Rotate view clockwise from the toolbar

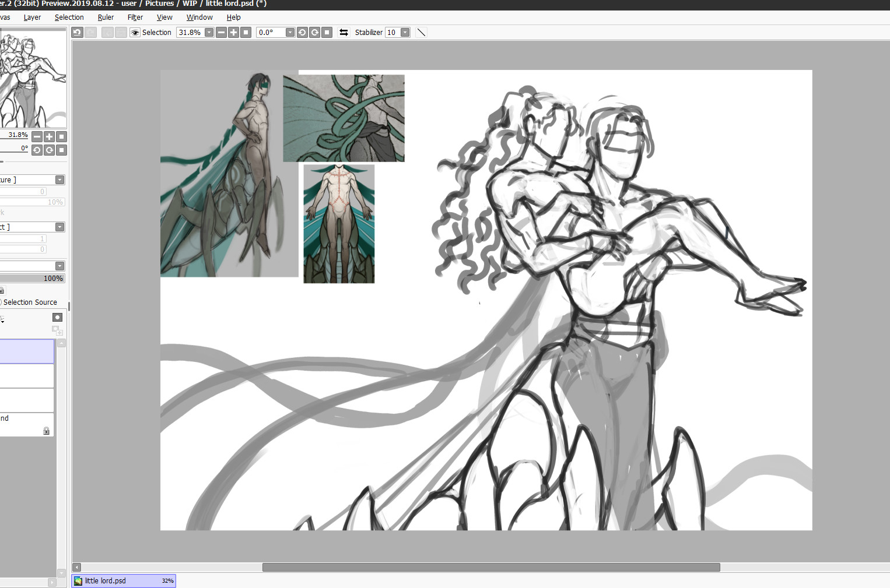pos(314,33)
